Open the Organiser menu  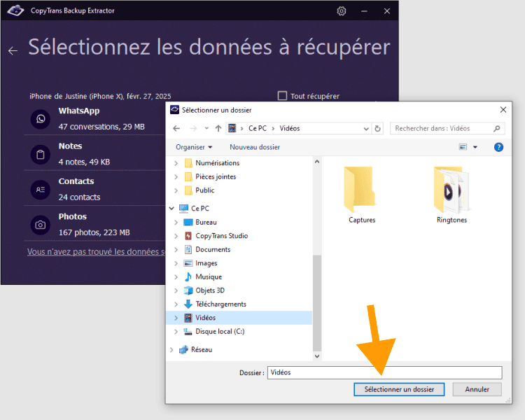pyautogui.click(x=194, y=147)
